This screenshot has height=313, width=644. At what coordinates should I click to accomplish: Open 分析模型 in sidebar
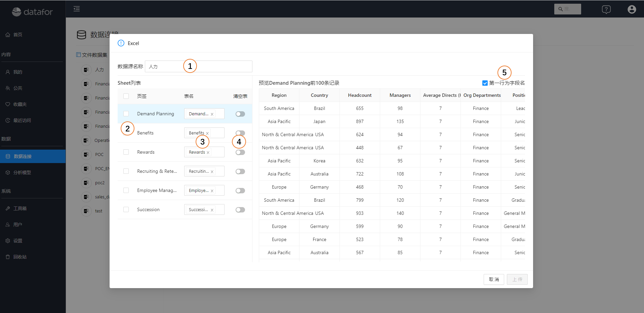pyautogui.click(x=22, y=172)
